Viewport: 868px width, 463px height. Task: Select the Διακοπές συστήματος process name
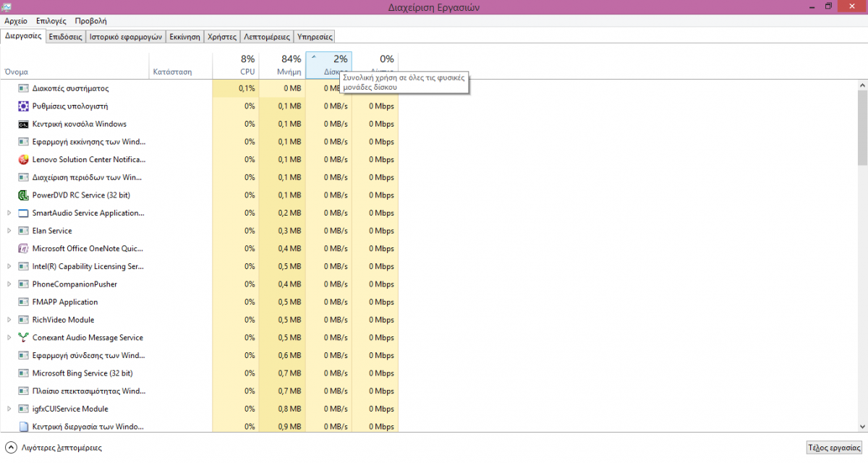click(x=70, y=88)
